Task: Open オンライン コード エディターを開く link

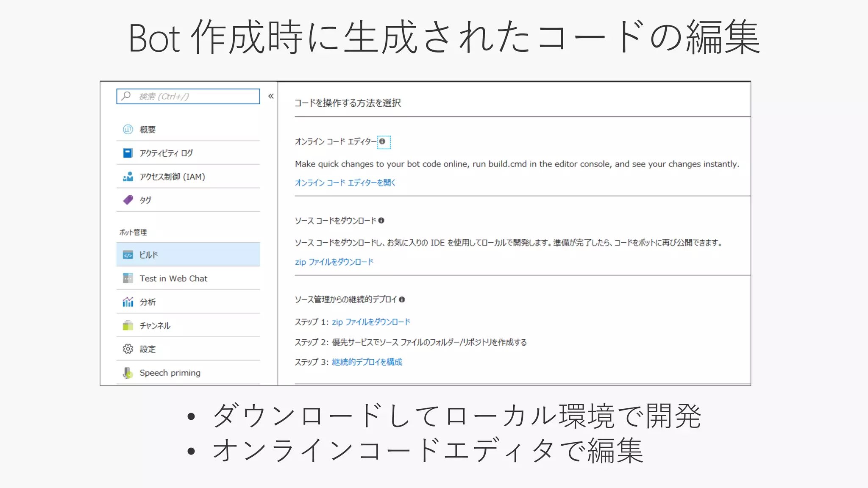Action: pos(345,183)
